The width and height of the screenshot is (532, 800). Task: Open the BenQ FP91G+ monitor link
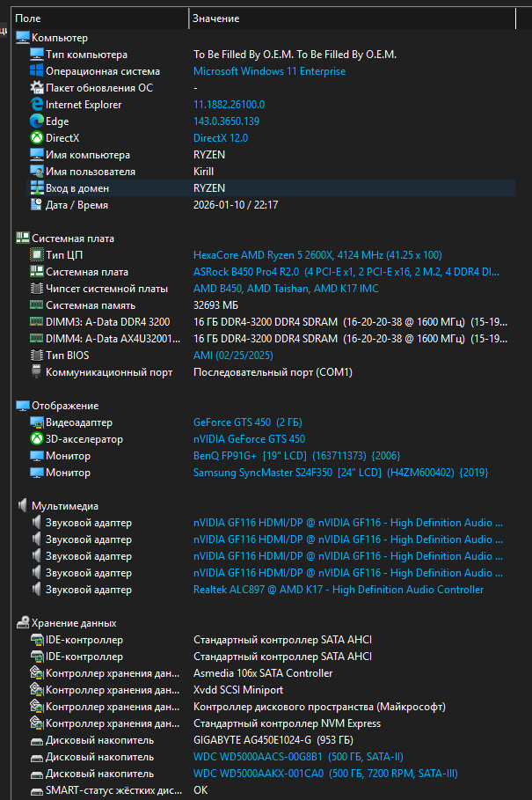(x=296, y=456)
